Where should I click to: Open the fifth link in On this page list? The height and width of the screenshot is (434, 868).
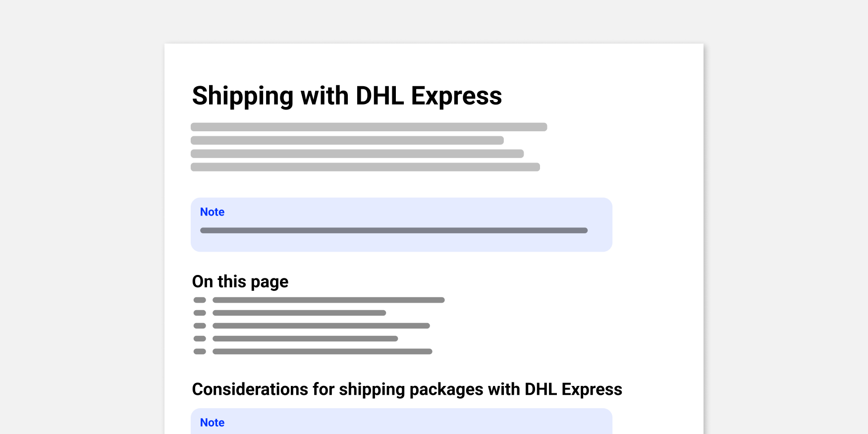[322, 351]
